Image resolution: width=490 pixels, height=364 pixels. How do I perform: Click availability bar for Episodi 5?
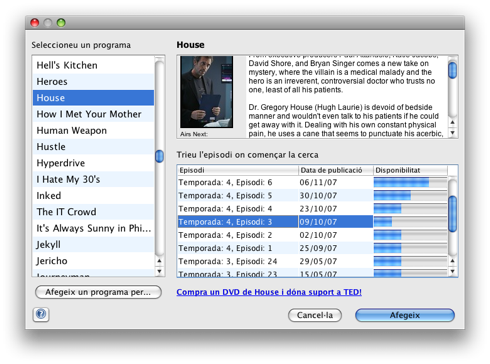[410, 196]
